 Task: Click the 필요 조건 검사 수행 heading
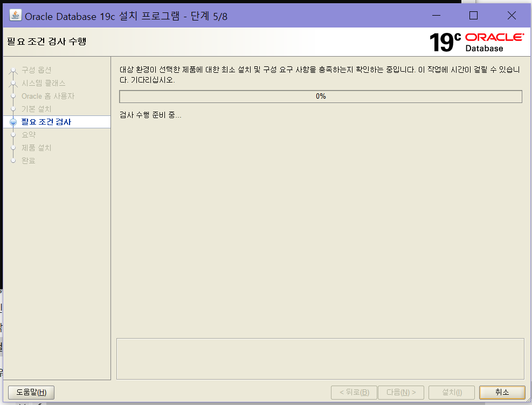pyautogui.click(x=46, y=42)
